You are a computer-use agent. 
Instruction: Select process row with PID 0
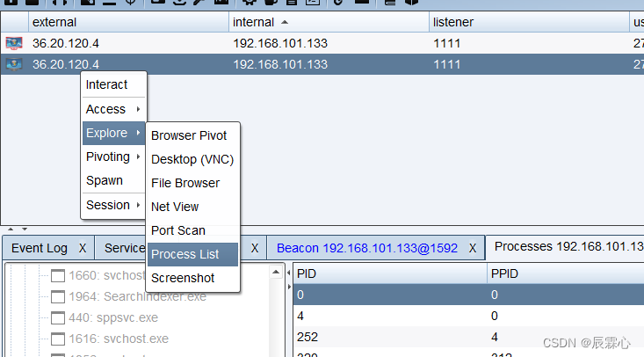[468, 295]
